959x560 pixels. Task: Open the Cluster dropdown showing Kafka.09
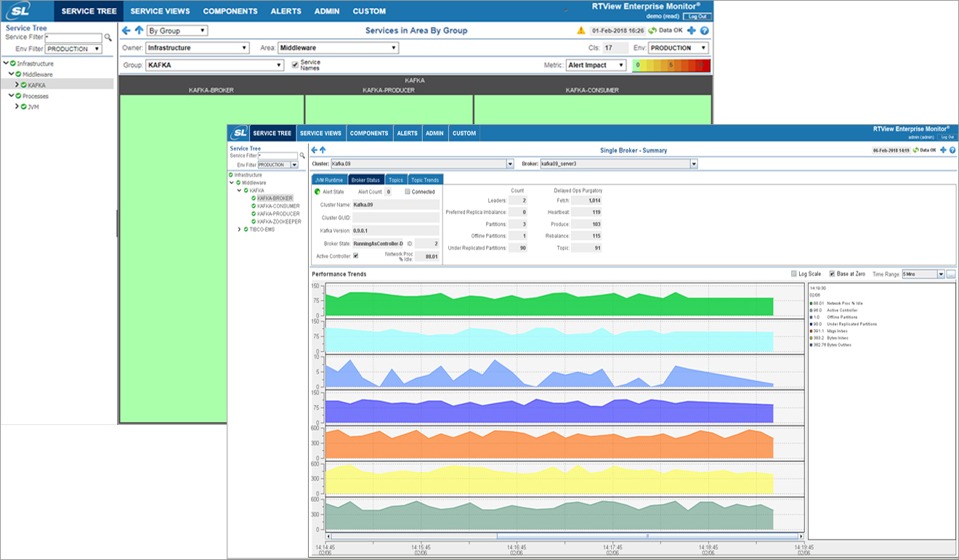point(422,164)
